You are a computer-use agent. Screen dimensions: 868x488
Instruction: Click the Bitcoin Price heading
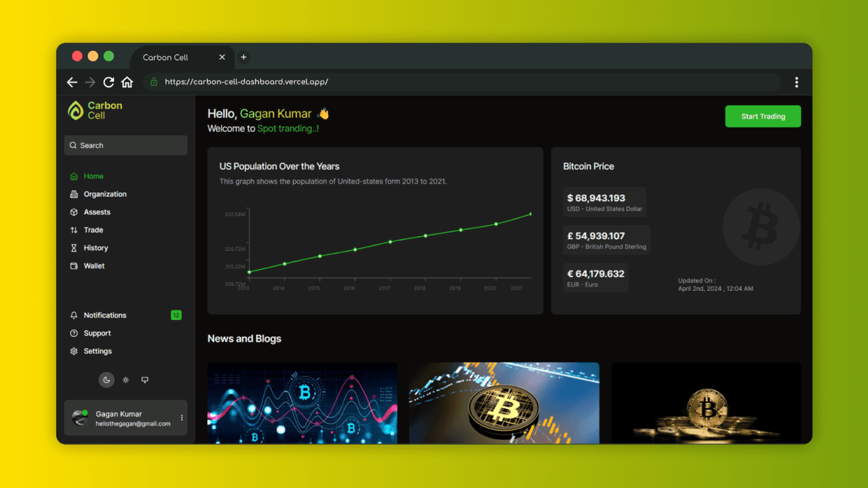click(x=589, y=166)
